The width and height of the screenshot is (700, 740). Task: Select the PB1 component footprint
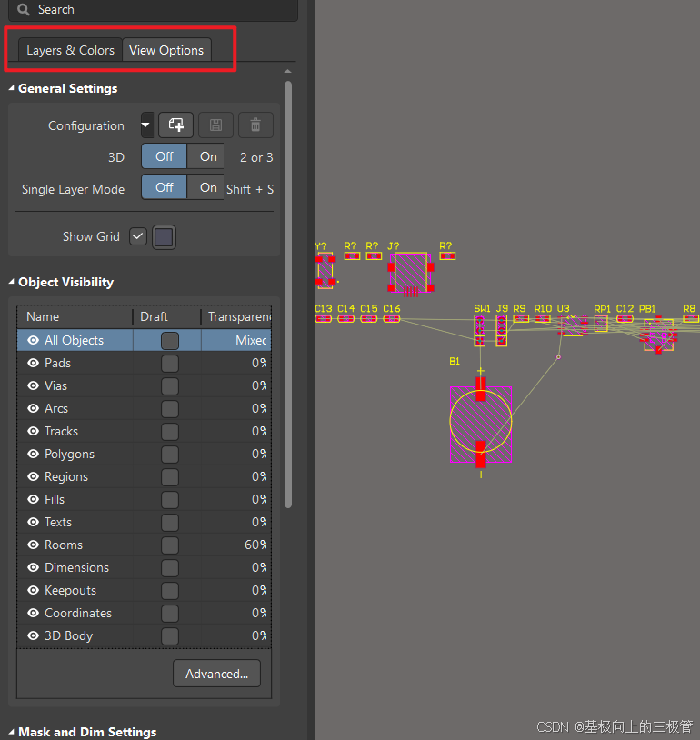pyautogui.click(x=659, y=335)
